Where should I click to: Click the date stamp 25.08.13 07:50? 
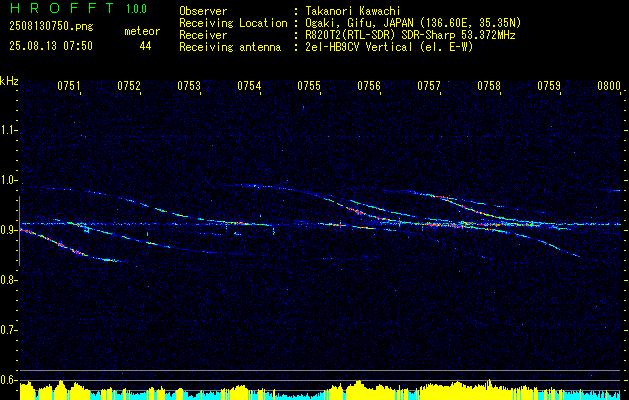pos(51,46)
